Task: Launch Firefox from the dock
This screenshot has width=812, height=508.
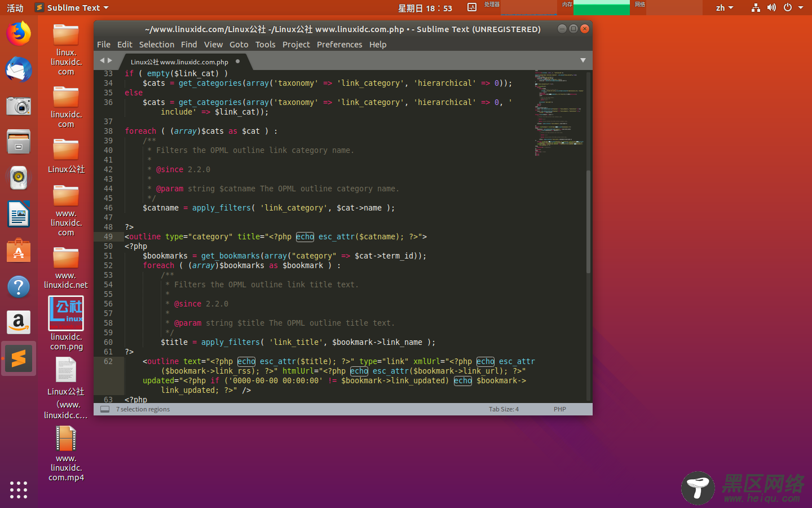Action: coord(19,34)
